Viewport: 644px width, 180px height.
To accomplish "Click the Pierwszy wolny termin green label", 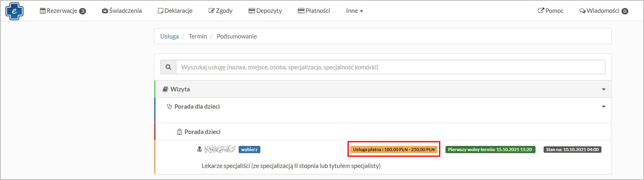I will [490, 150].
